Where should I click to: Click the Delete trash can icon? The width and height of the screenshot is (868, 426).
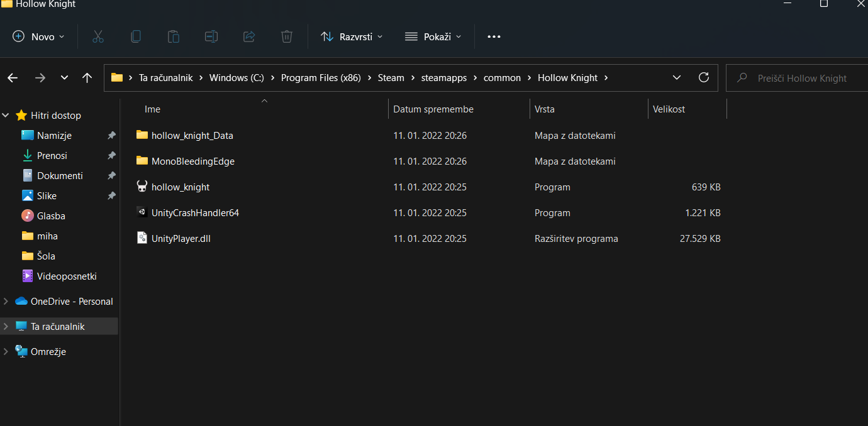tap(287, 36)
